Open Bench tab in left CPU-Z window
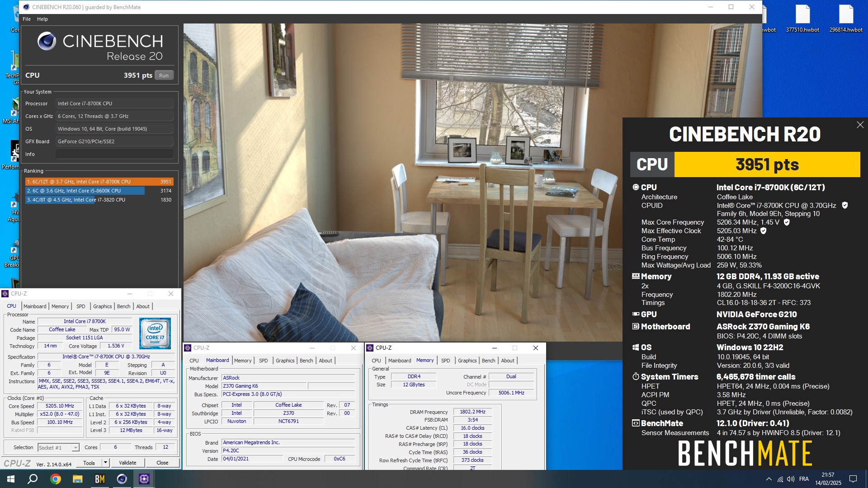 (123, 306)
